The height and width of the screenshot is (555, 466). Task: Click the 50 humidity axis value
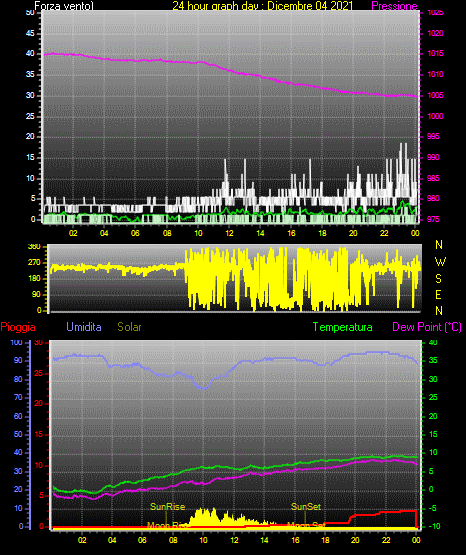click(x=18, y=434)
